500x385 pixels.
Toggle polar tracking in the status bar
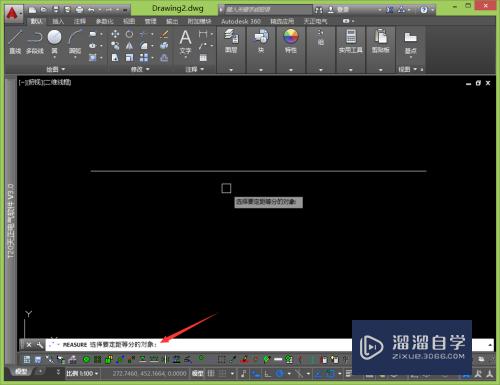(280, 374)
